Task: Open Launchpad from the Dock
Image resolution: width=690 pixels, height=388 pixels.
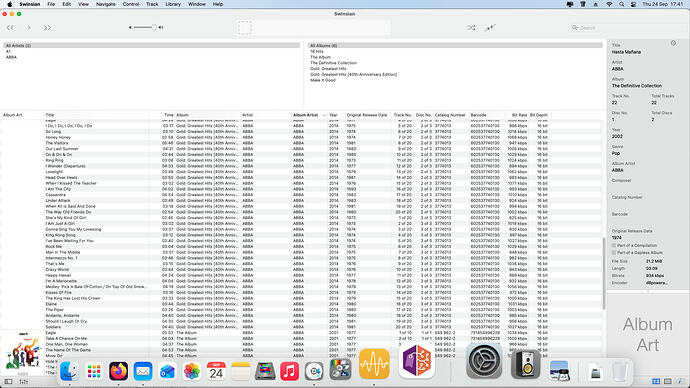Action: click(x=94, y=371)
